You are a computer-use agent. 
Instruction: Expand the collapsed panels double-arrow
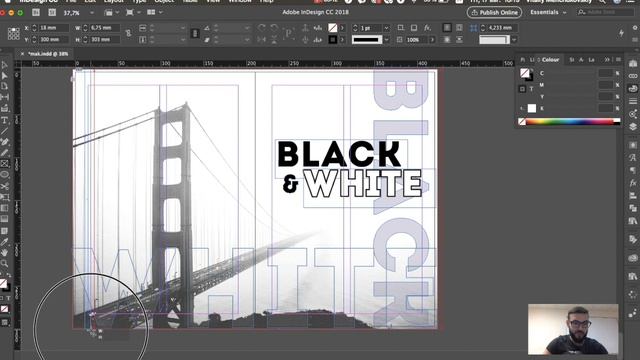607,60
